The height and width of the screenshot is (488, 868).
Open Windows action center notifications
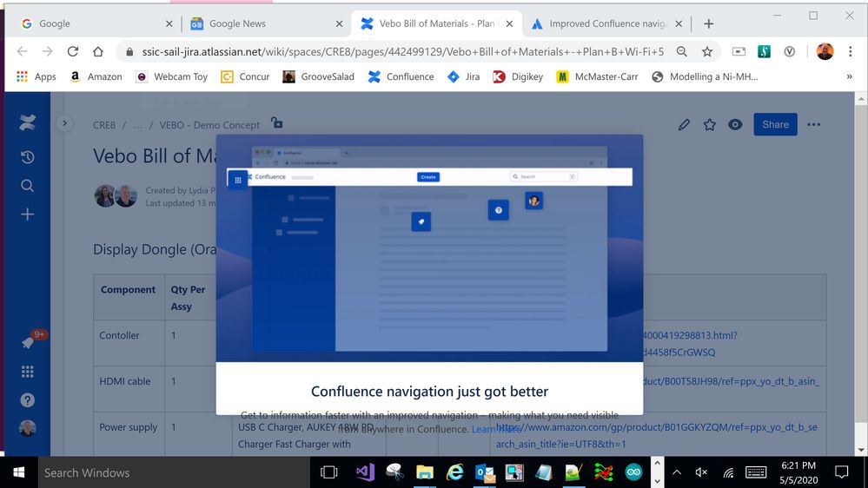pyautogui.click(x=841, y=472)
